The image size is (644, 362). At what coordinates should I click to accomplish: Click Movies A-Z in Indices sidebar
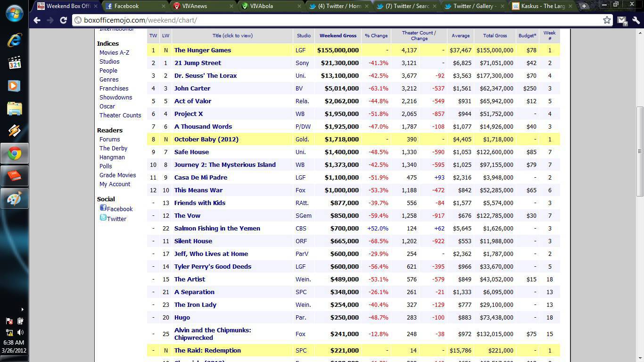pos(114,53)
